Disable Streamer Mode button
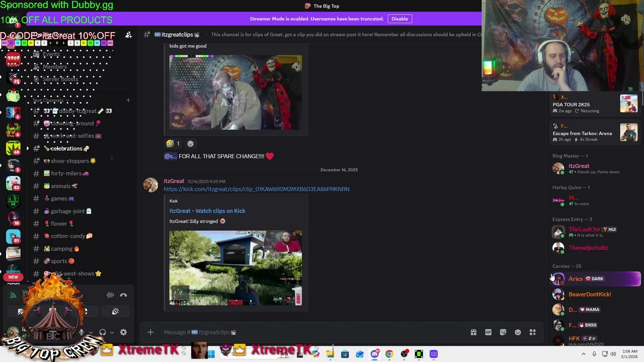Screen dimensions: 644x362 click(x=399, y=19)
